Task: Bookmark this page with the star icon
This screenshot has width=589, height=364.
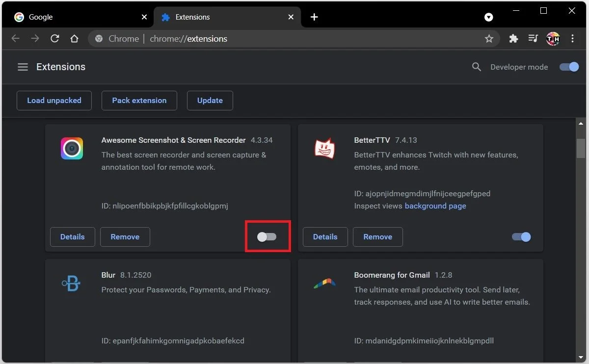Action: (x=489, y=39)
